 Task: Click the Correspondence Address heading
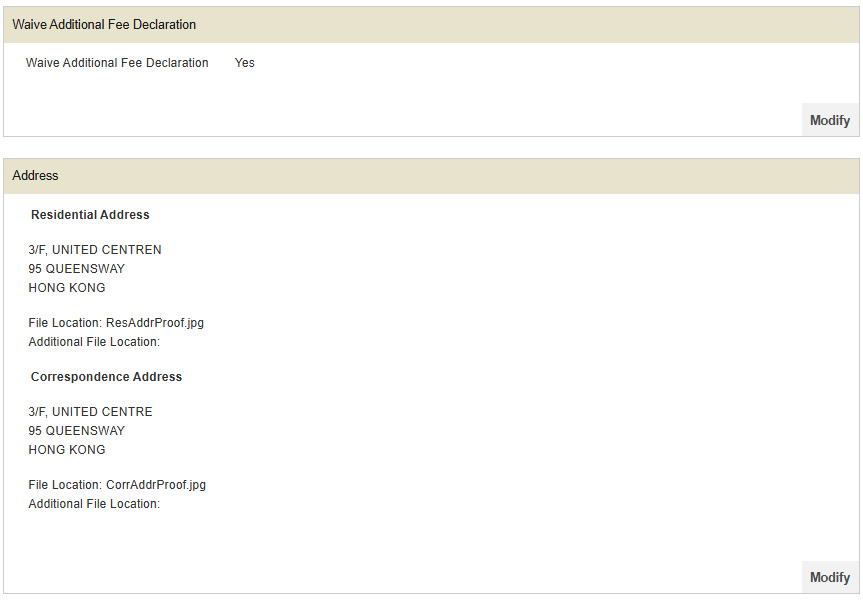106,377
